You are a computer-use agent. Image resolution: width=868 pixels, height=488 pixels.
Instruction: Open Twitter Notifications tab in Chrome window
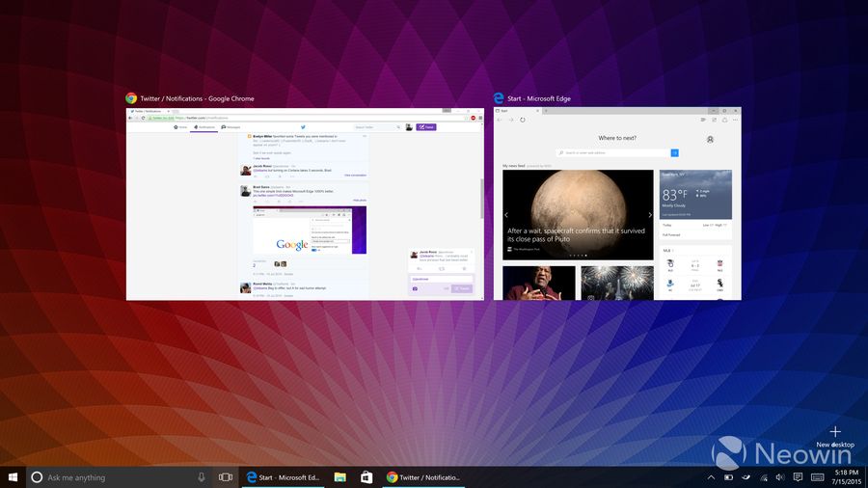[x=204, y=127]
